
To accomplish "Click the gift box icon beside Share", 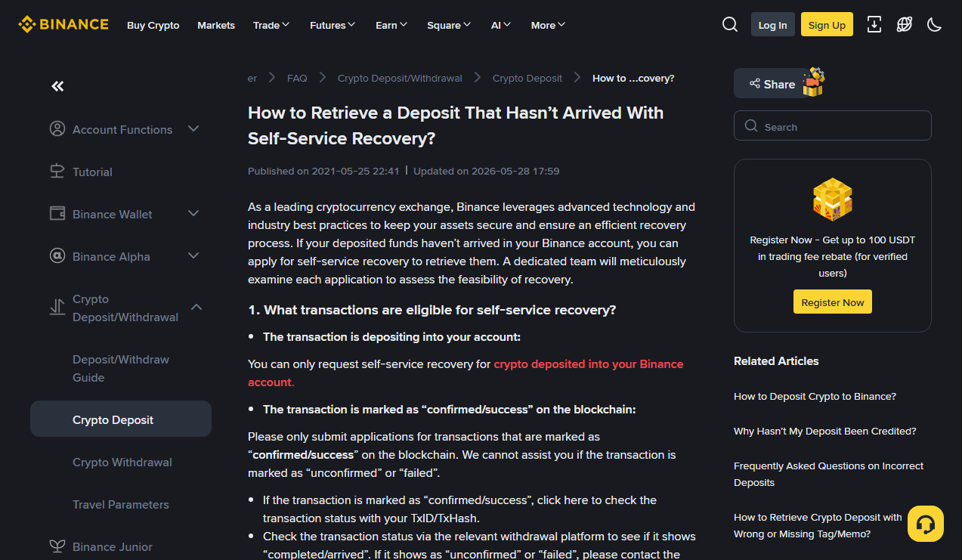I will tap(813, 82).
